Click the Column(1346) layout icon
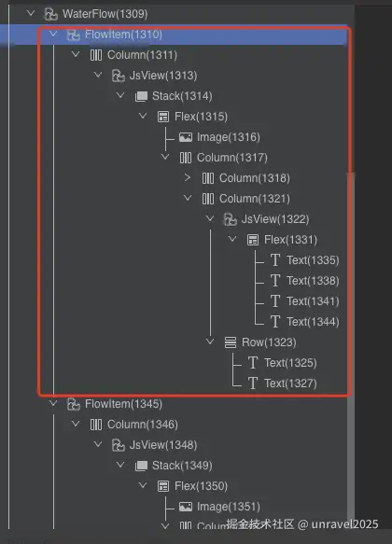The image size is (392, 544). tap(96, 425)
